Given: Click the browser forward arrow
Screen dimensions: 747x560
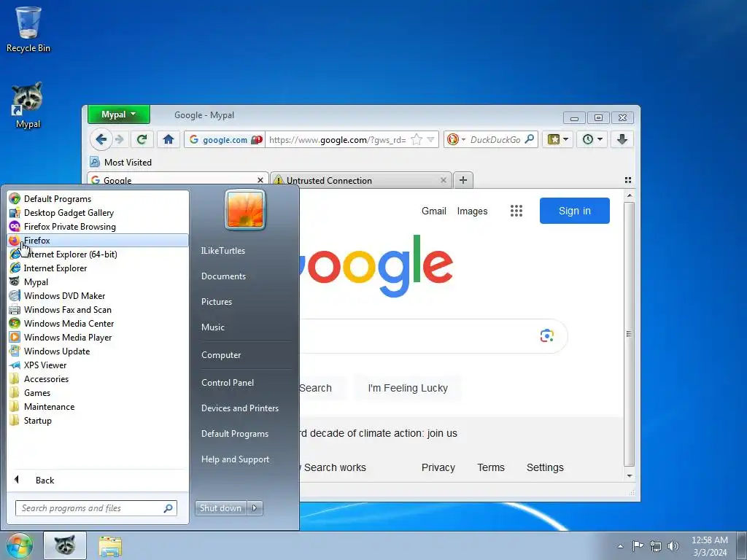Looking at the screenshot, I should coord(120,139).
